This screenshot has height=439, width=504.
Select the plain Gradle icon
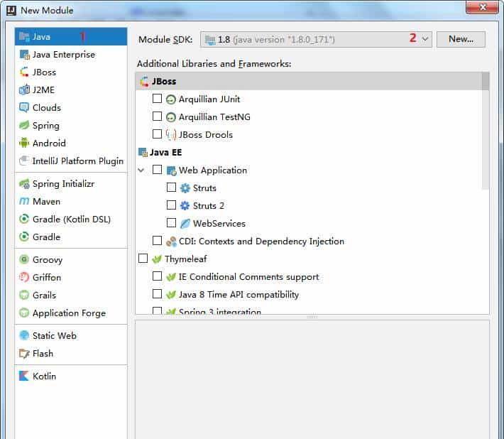[24, 237]
